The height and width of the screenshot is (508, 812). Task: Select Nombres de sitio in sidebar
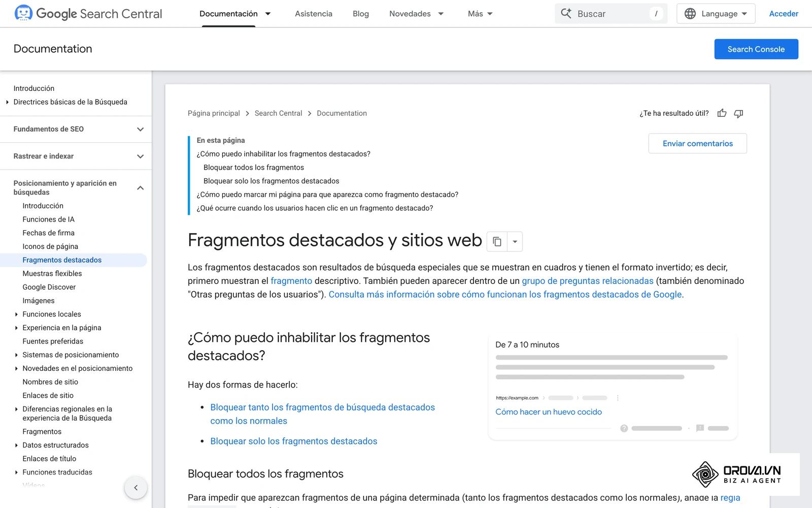click(50, 382)
